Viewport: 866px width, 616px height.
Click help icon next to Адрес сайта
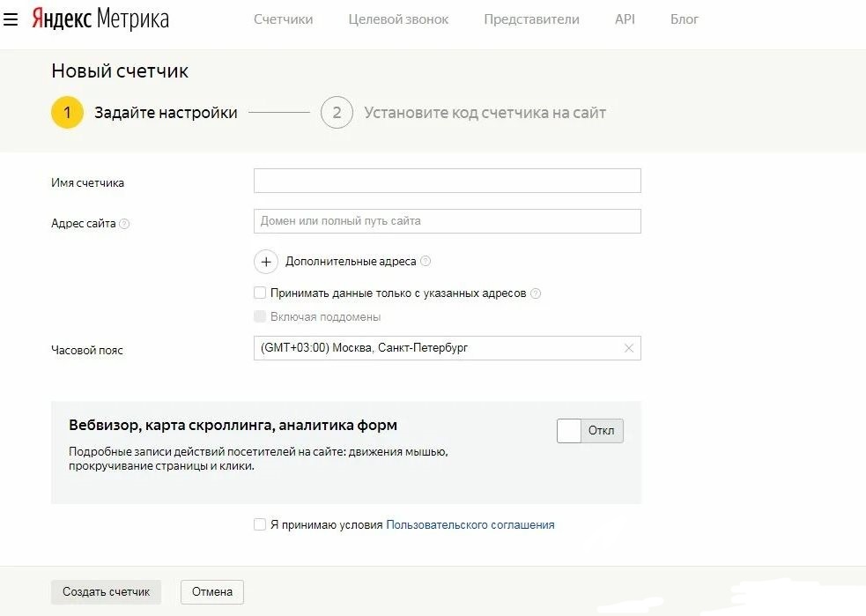pyautogui.click(x=124, y=224)
